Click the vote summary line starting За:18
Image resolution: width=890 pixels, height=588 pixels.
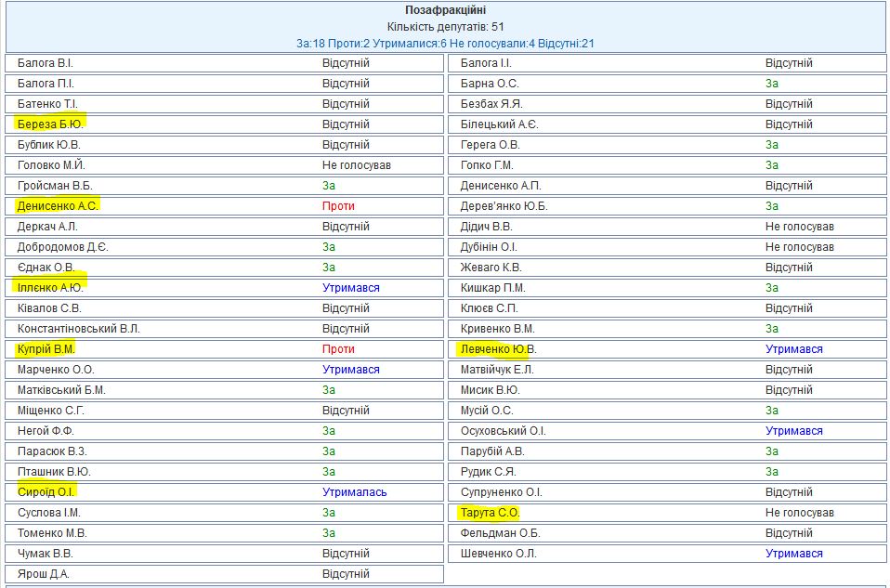[x=445, y=43]
